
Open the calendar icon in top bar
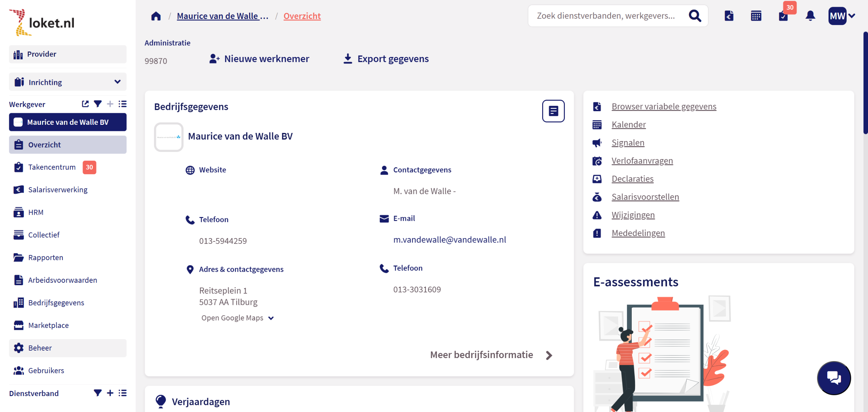(756, 16)
